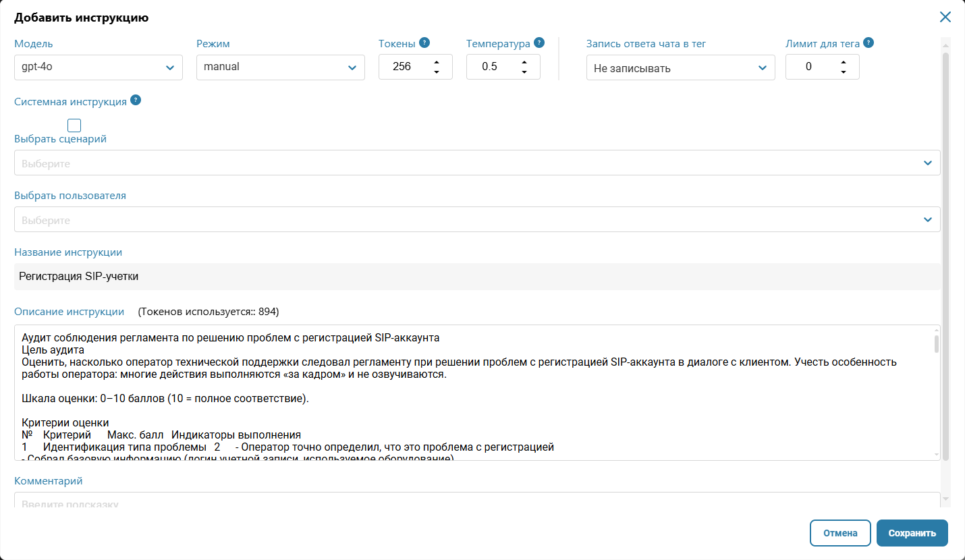Click the Название инструкции input field

click(x=477, y=277)
